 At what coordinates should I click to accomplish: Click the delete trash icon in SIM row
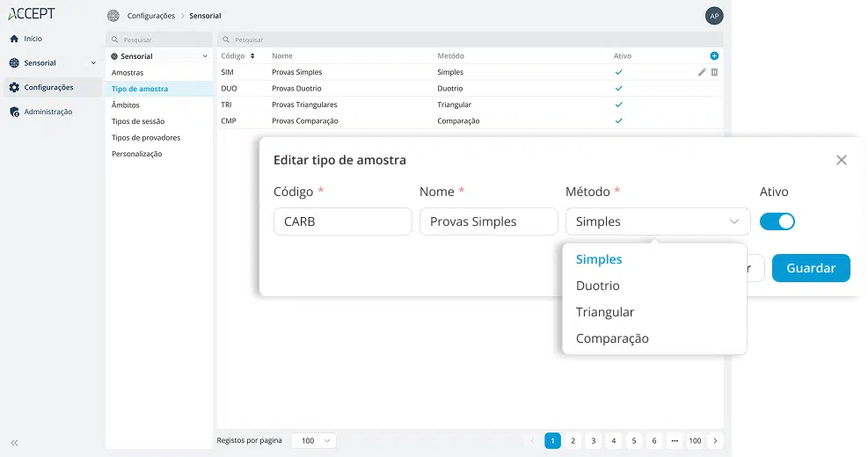point(715,72)
